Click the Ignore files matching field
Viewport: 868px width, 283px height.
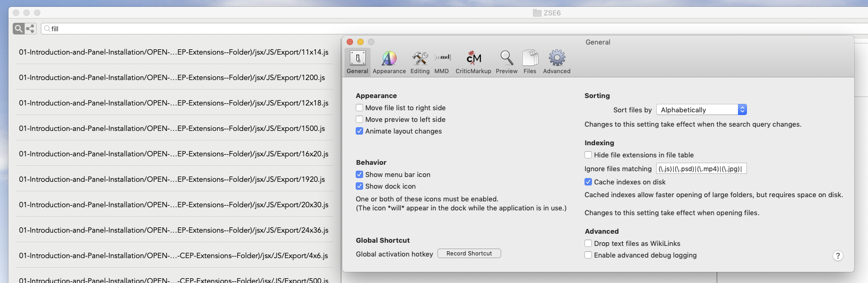coord(701,169)
